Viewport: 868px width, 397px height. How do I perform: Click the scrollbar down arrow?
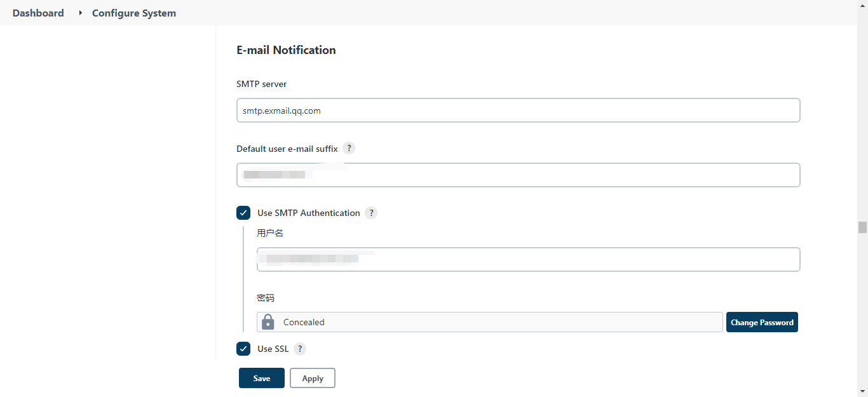point(862,391)
